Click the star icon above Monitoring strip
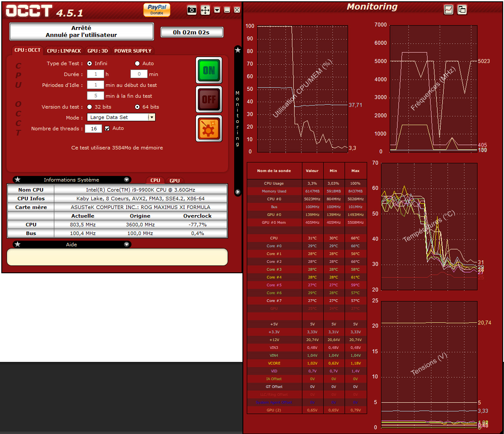504x434 pixels. click(x=238, y=50)
